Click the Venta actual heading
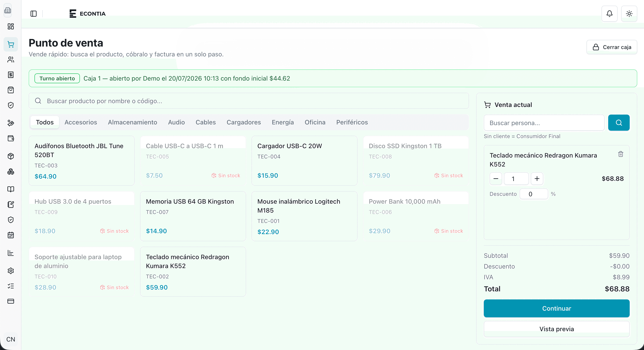644x350 pixels. click(x=513, y=105)
